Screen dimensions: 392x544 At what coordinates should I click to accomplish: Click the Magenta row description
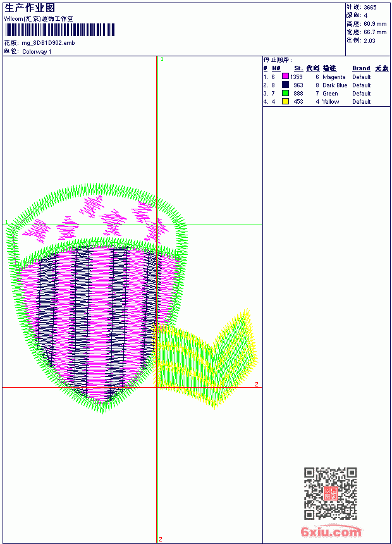click(334, 77)
